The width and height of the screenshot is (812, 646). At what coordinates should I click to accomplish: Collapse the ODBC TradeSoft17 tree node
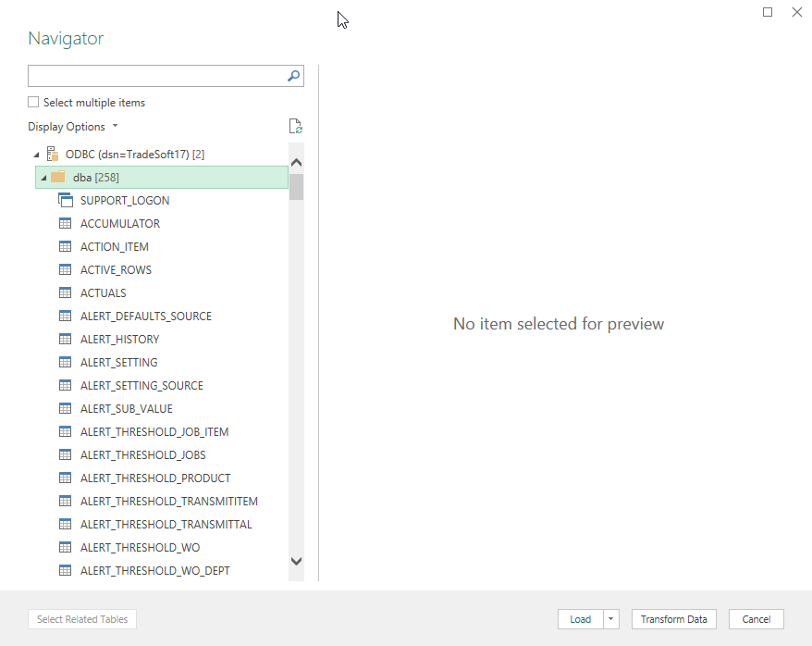[36, 155]
